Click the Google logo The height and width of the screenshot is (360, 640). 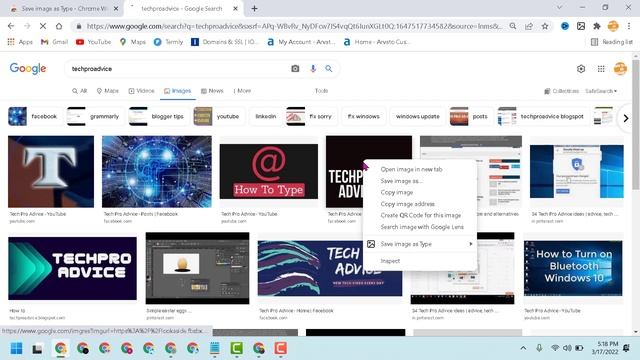[28, 69]
